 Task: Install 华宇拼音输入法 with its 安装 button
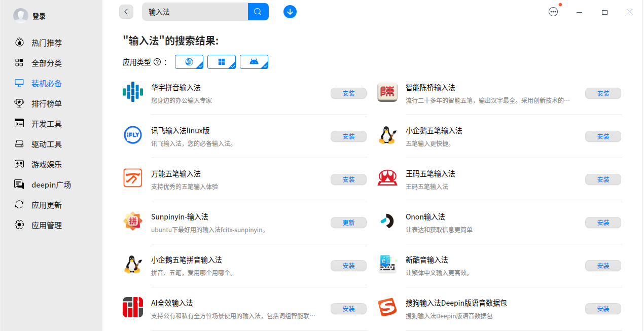[x=348, y=93]
